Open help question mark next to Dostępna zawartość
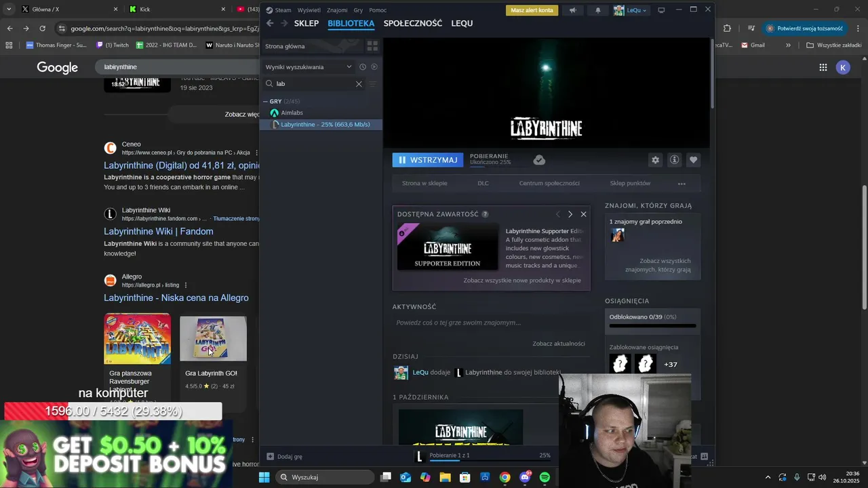Screen dimensions: 868x488 tap(485, 214)
